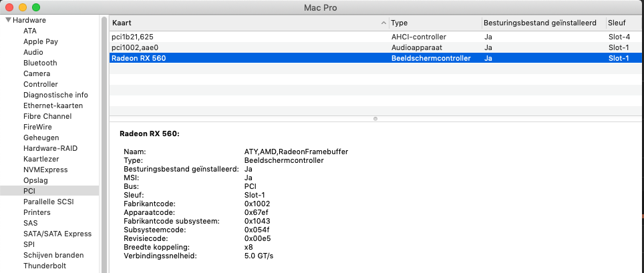The width and height of the screenshot is (644, 273).
Task: Click the split pane divider handle
Action: pyautogui.click(x=375, y=119)
